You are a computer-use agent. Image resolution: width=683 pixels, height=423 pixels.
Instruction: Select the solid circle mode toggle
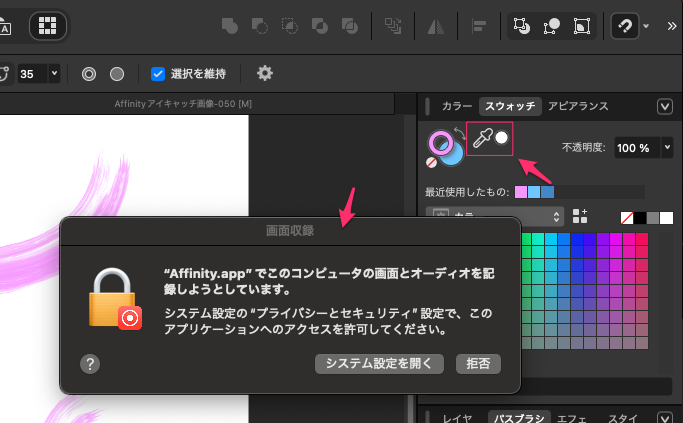(x=117, y=73)
